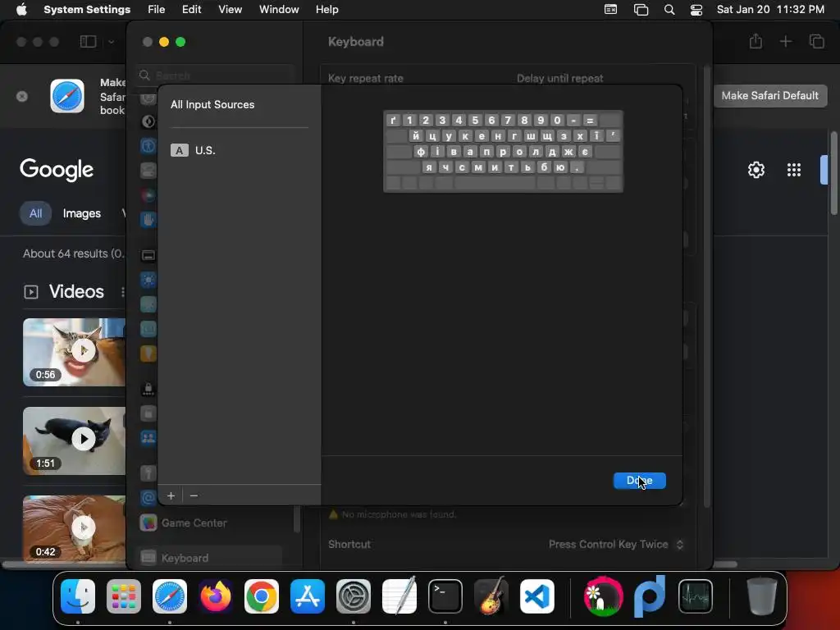
Task: Remove input source with minus button
Action: coord(194,495)
